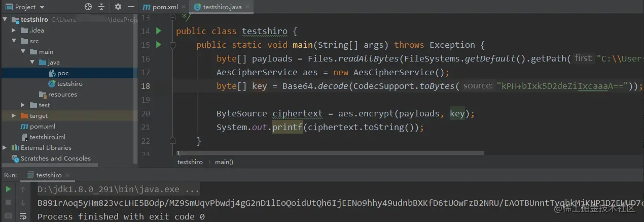Click class name testshiro on line 14

point(265,31)
